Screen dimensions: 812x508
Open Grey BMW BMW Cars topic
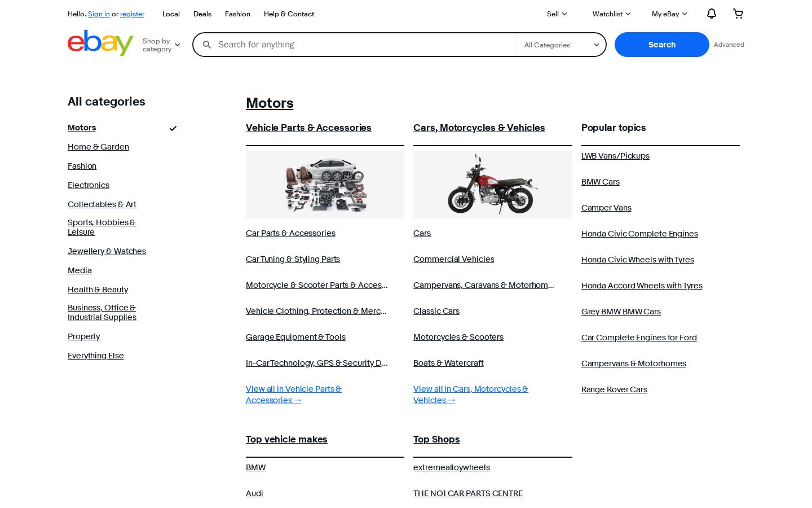tap(621, 312)
